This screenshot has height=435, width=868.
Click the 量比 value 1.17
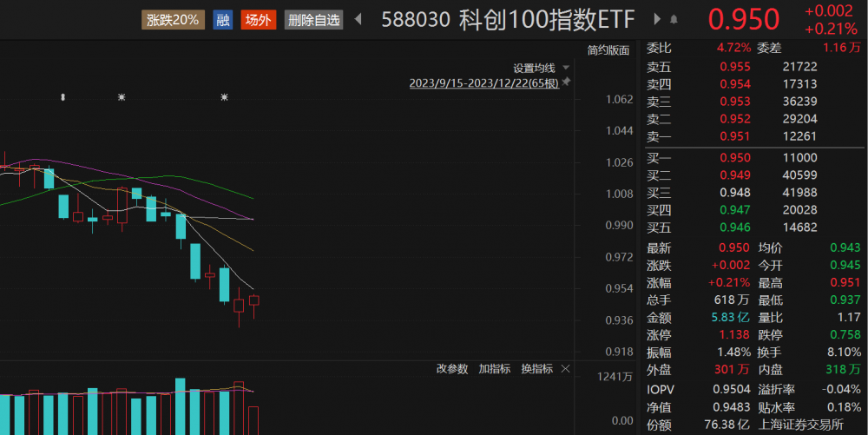(x=849, y=318)
